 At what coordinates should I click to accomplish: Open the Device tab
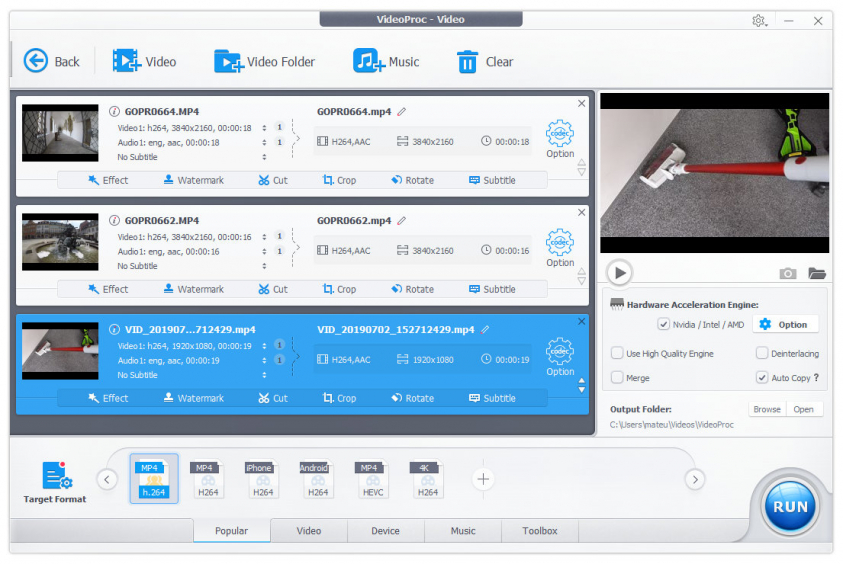(385, 531)
